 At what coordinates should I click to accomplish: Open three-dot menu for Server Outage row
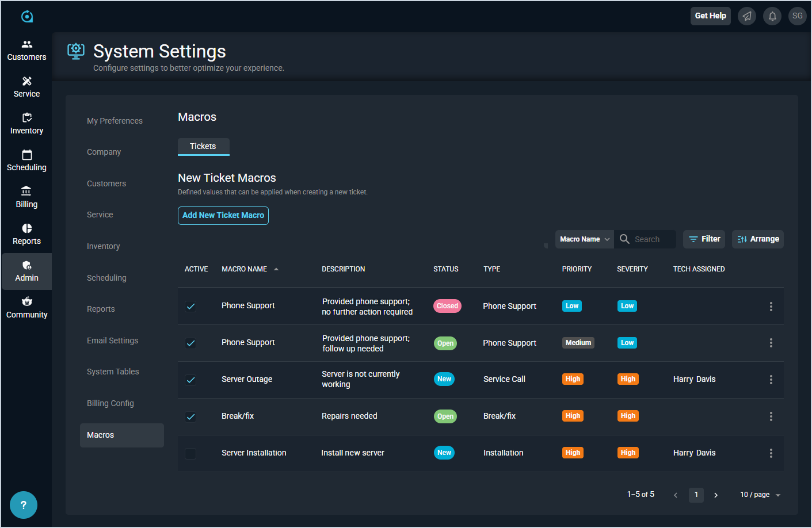coord(771,380)
